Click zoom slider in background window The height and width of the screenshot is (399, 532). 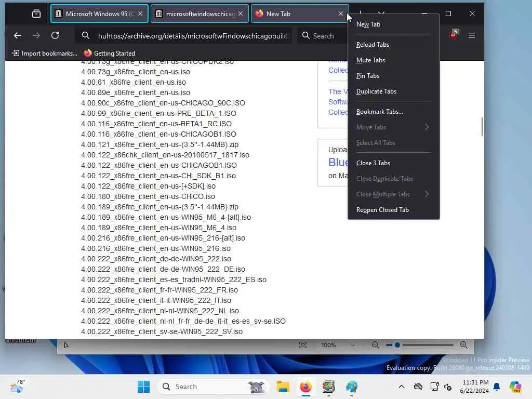pos(420,345)
